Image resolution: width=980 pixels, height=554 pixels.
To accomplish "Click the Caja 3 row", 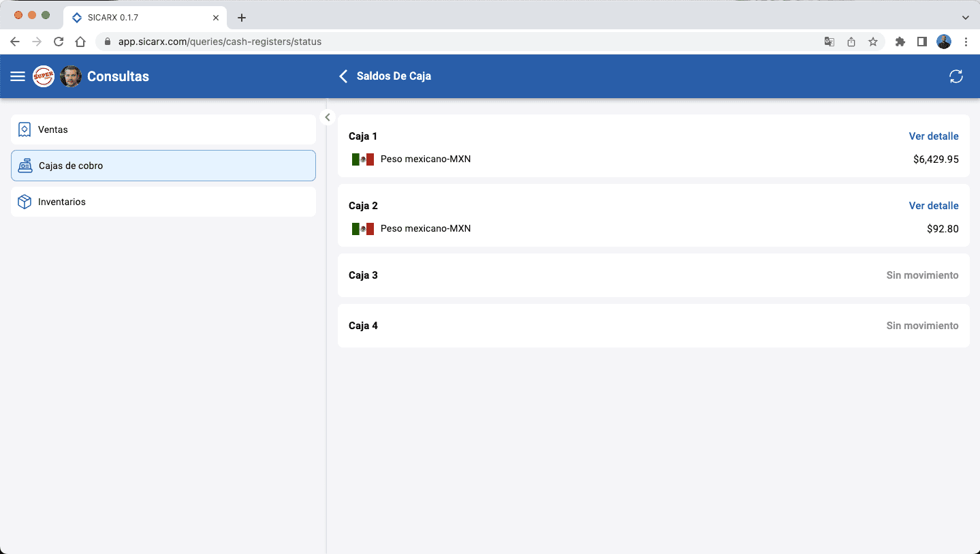I will pyautogui.click(x=653, y=275).
